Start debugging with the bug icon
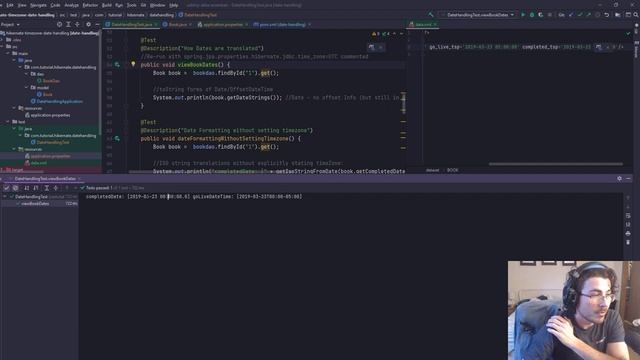This screenshot has height=360, width=640. [532, 15]
